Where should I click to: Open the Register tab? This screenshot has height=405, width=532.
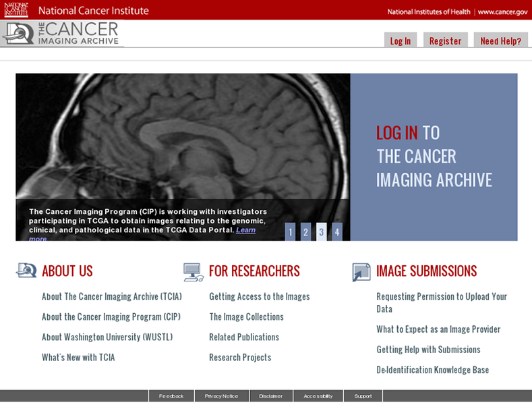click(446, 40)
